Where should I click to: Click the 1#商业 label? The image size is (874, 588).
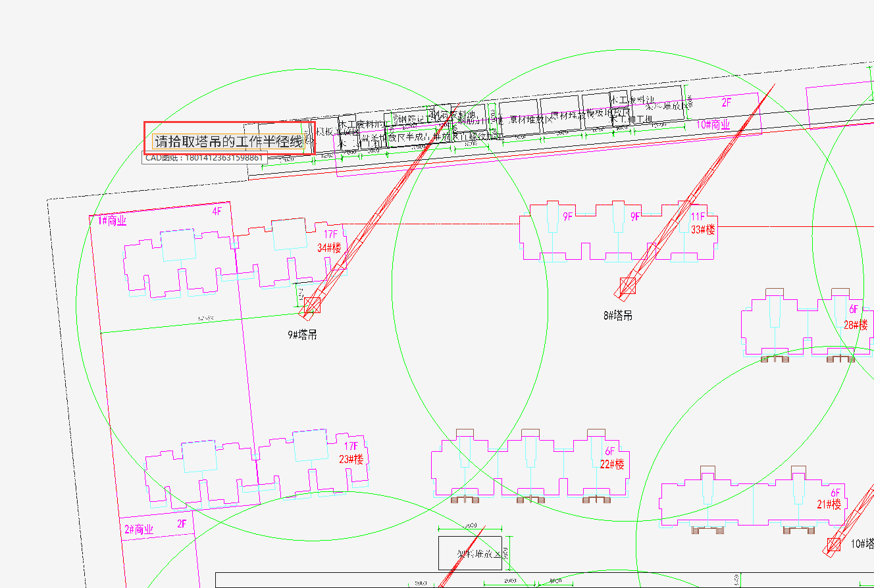[112, 221]
